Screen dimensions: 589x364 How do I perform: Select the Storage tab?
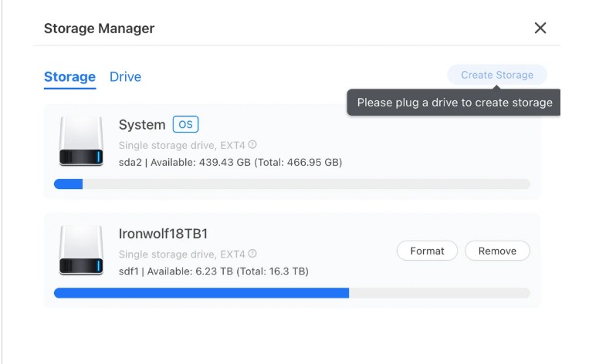tap(69, 76)
